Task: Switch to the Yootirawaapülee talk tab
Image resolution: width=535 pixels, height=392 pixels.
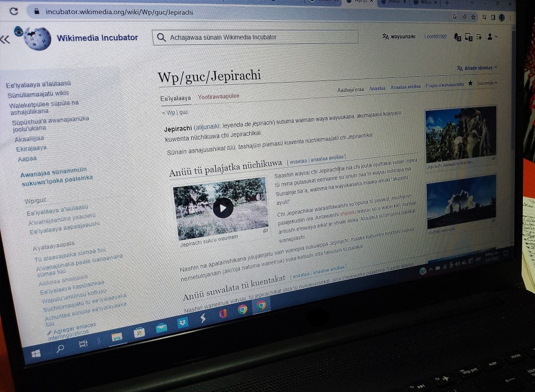Action: [x=219, y=97]
